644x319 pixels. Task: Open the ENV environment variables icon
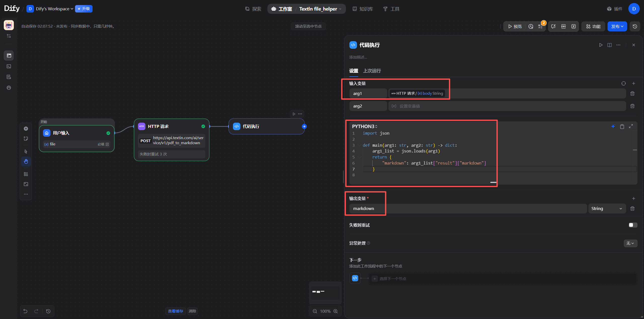tap(563, 26)
